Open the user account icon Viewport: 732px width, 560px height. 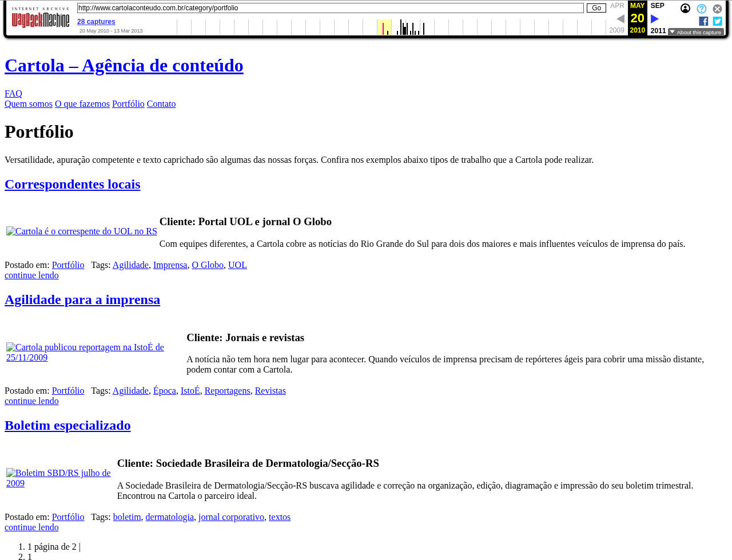(685, 9)
